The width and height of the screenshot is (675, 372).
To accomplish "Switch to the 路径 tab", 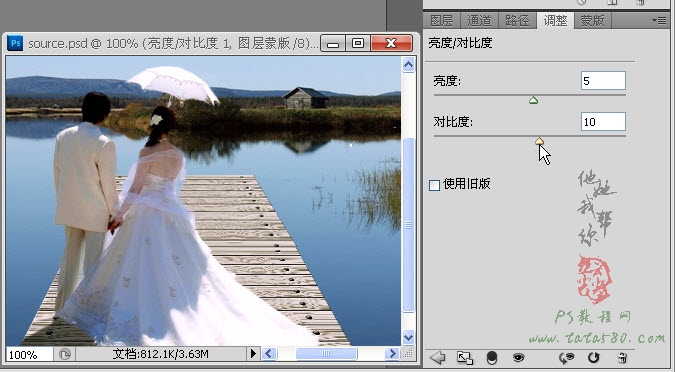I will coord(517,20).
